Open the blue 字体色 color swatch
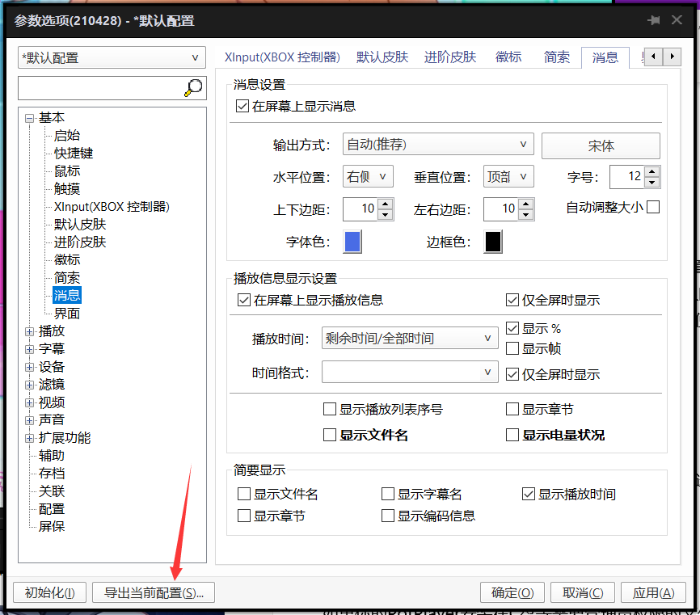The height and width of the screenshot is (615, 700). pos(352,242)
